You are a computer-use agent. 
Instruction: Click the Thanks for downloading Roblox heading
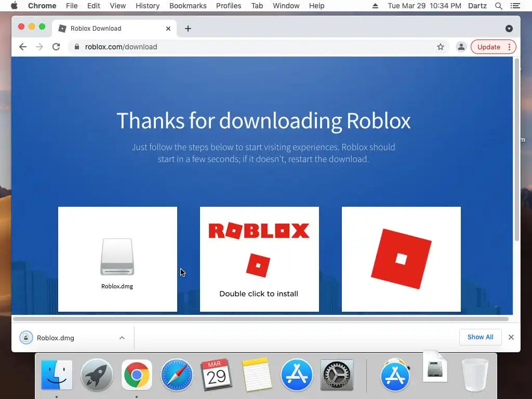point(263,121)
